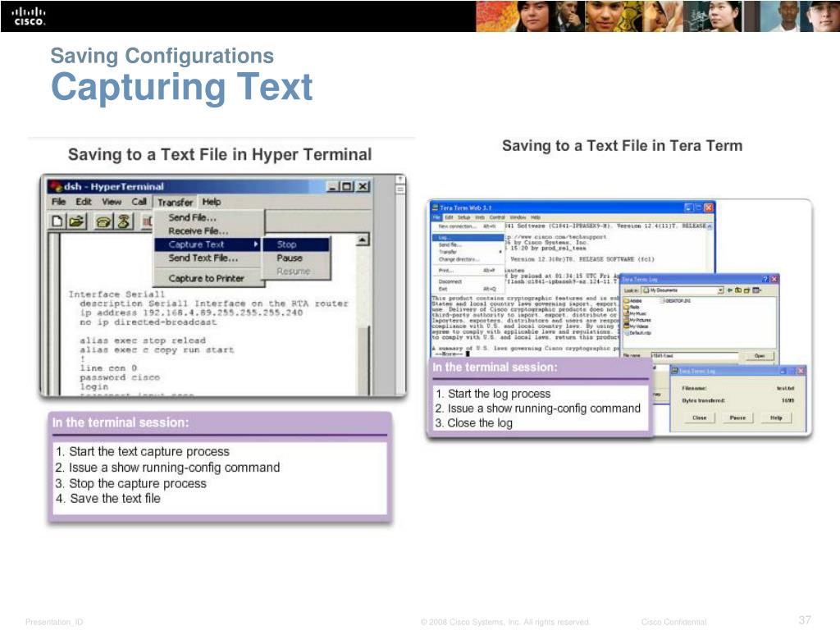This screenshot has width=840, height=630.
Task: Click the Disconnect phone icon in HyperTerminal toolbar
Action: 124,221
